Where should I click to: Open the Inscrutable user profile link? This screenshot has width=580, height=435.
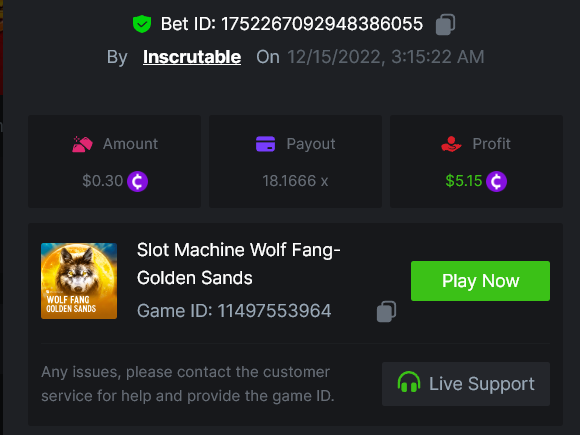click(x=192, y=57)
